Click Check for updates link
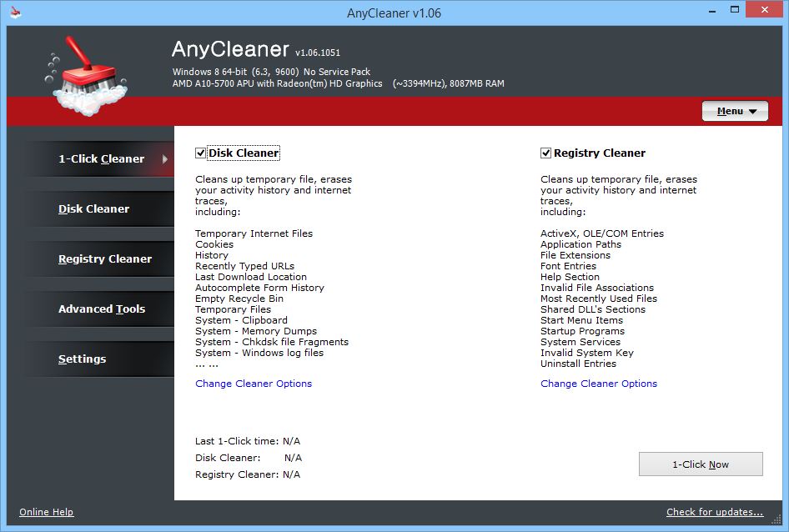The width and height of the screenshot is (789, 532). point(715,512)
